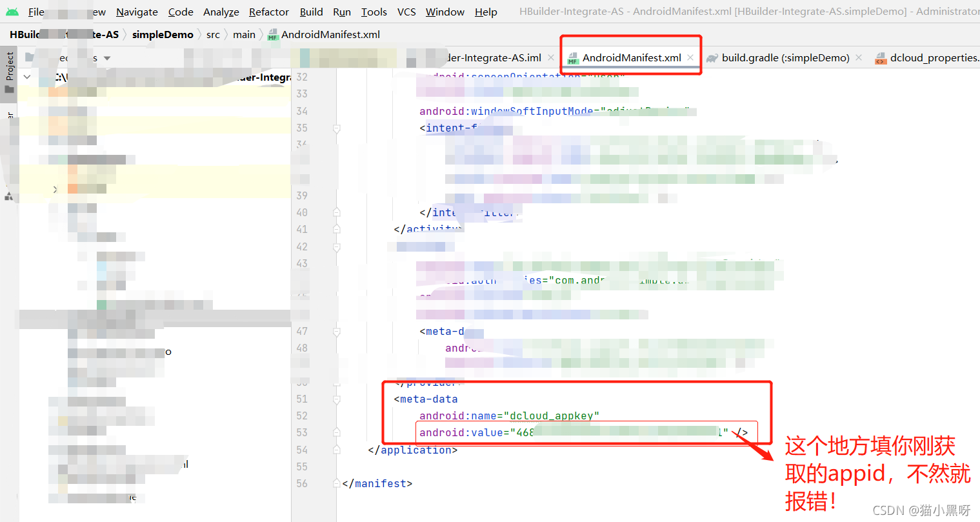Collapse the project root tree node

[x=27, y=77]
